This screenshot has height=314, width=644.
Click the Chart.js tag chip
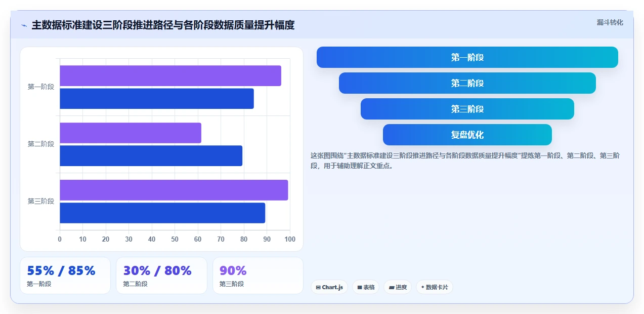(x=329, y=287)
